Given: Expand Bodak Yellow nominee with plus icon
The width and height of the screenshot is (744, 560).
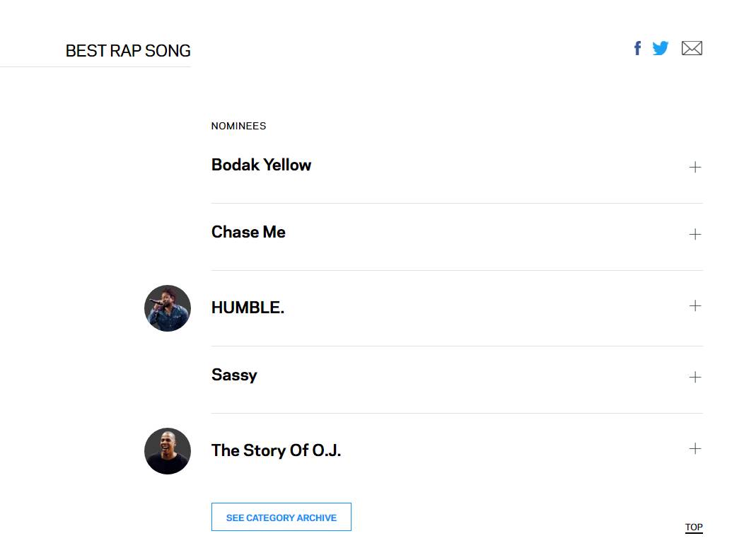Looking at the screenshot, I should click(x=695, y=167).
